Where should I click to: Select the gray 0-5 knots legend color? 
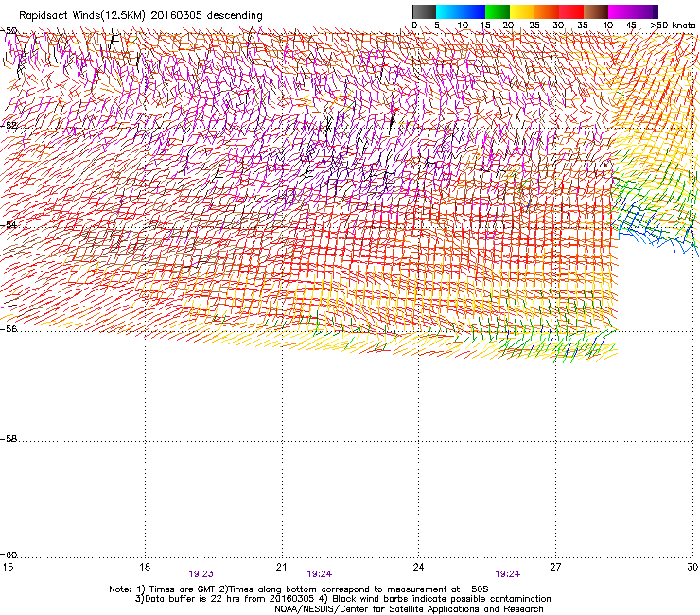click(x=425, y=11)
